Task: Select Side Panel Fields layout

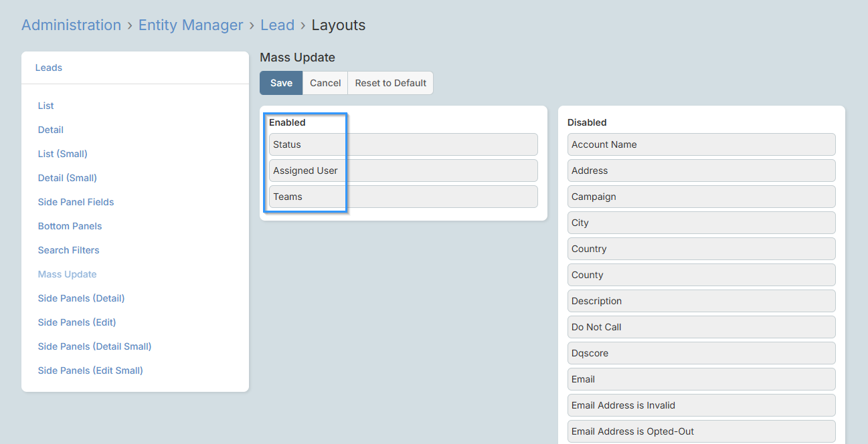Action: [x=76, y=202]
